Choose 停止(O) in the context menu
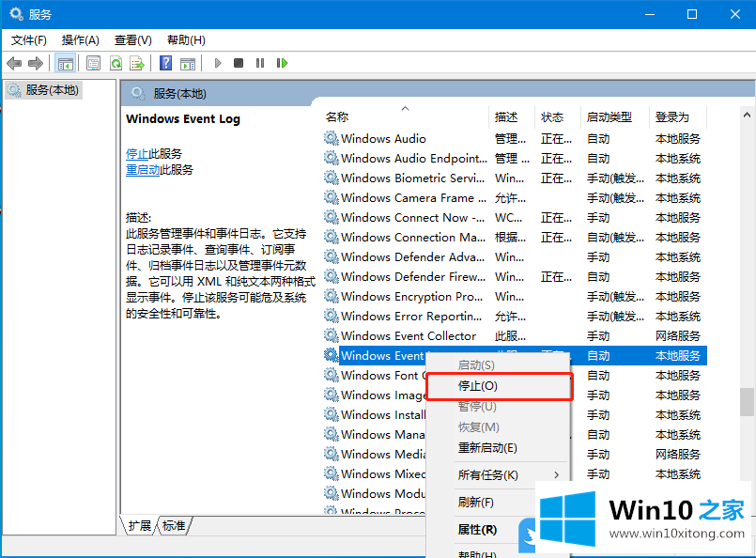756x558 pixels. pos(500,386)
